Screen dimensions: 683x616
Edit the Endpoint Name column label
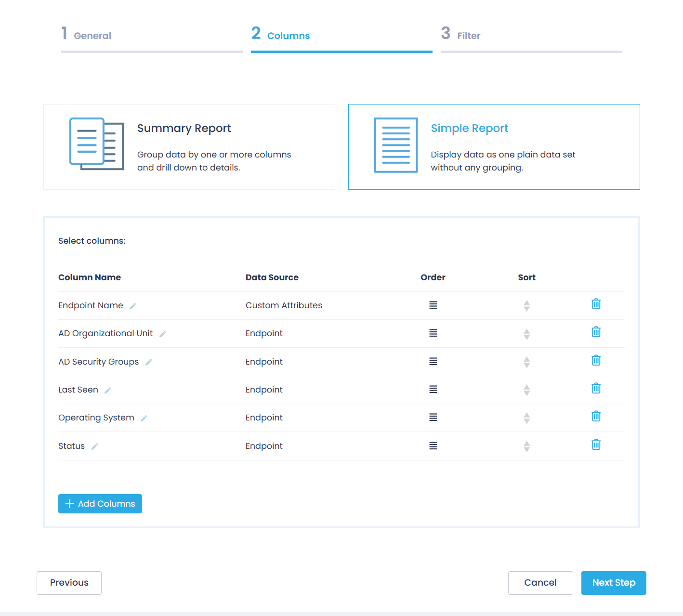click(133, 306)
